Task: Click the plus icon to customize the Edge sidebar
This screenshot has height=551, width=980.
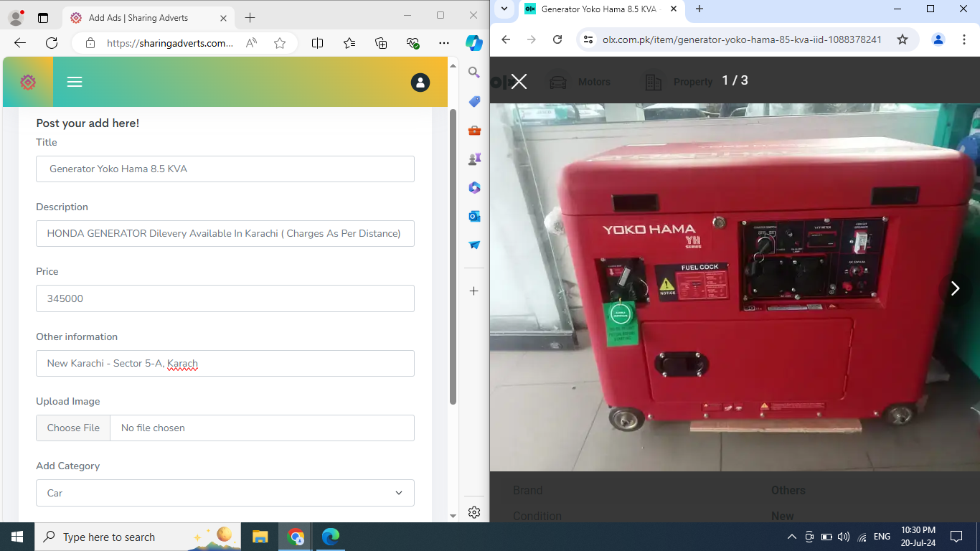Action: 474,291
